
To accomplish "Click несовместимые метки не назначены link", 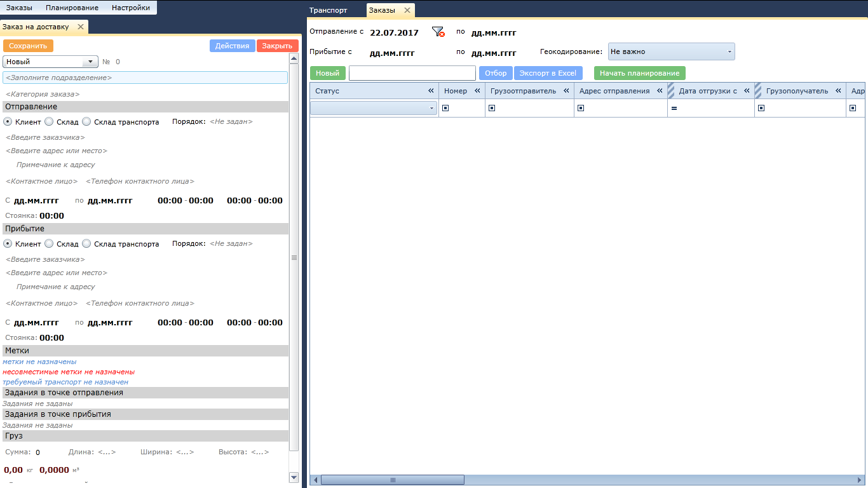I will (69, 372).
